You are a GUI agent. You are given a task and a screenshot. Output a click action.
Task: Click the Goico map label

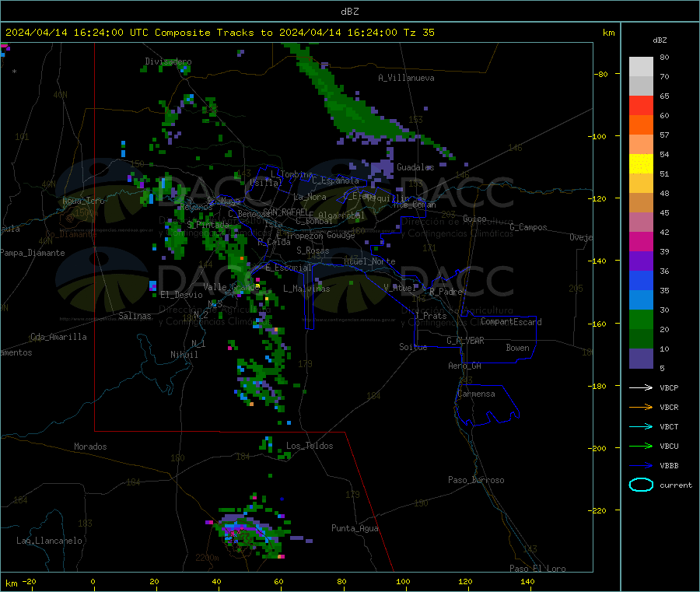[474, 219]
